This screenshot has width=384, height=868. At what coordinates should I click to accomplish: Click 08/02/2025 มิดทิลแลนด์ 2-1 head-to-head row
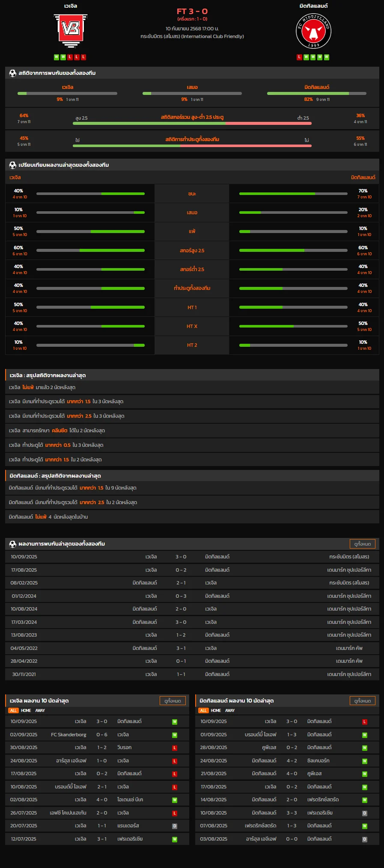192,583
